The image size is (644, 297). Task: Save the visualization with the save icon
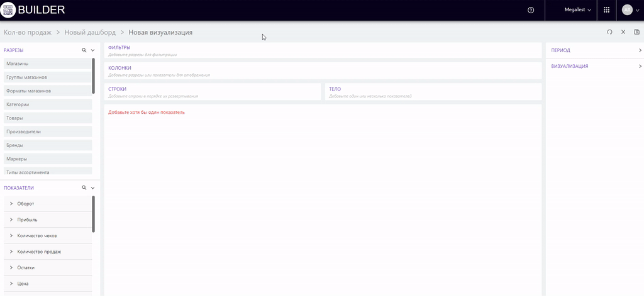[637, 32]
